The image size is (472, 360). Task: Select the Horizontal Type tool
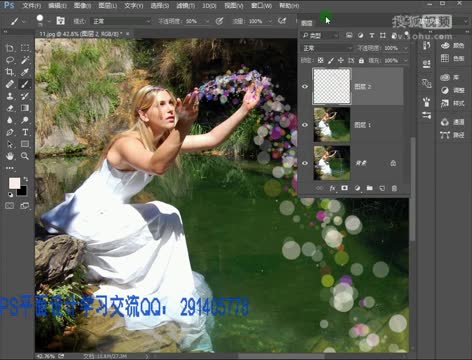25,132
